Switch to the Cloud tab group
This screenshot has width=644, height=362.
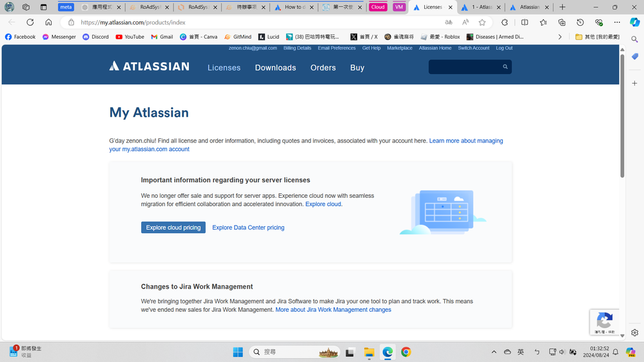378,7
